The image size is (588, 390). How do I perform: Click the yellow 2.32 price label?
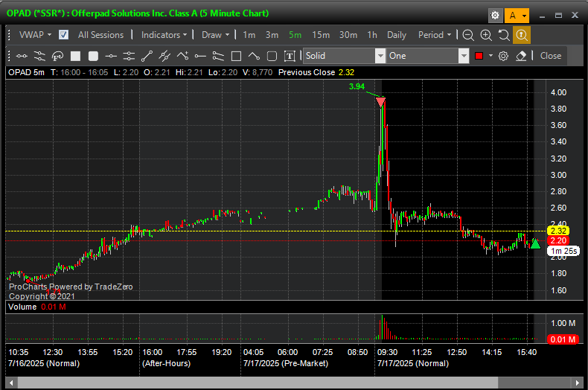[x=558, y=231]
